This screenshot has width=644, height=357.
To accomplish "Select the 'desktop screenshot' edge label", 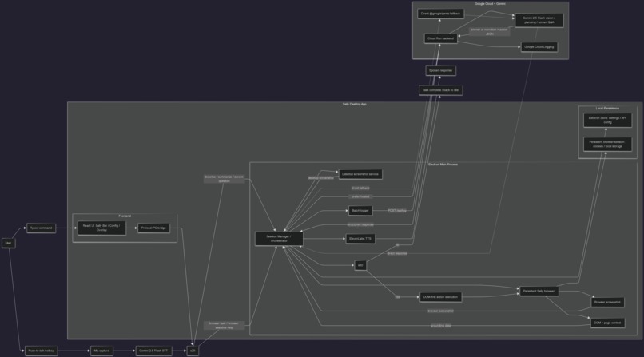I will [x=320, y=178].
